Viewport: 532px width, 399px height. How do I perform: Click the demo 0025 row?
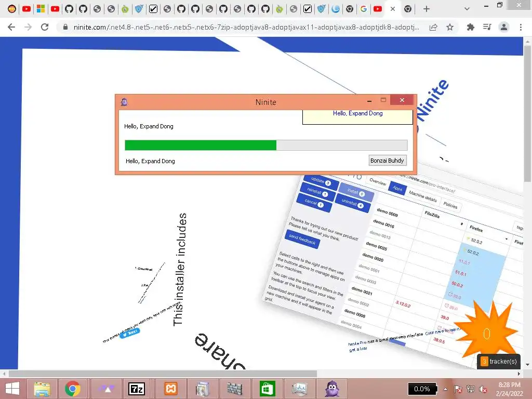click(376, 246)
